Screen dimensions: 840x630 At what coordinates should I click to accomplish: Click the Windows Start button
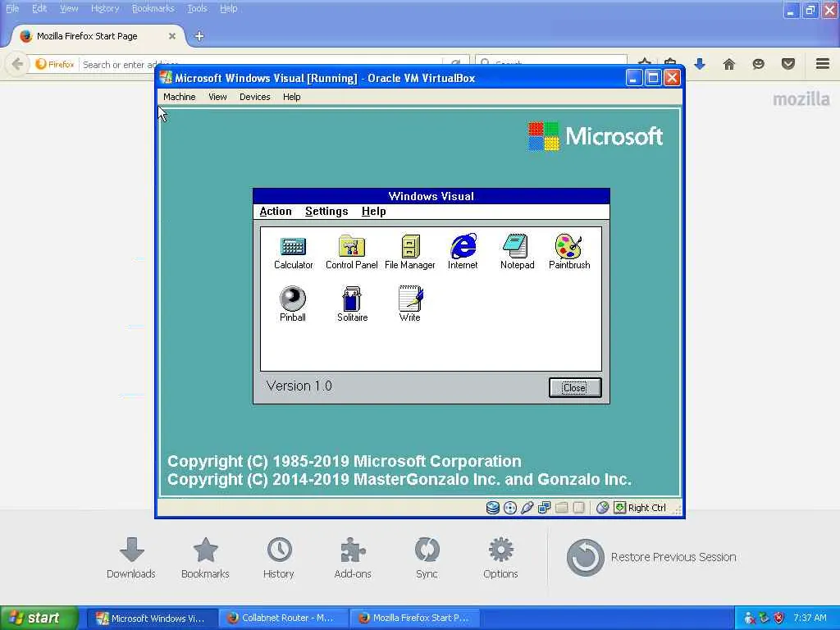coord(39,618)
